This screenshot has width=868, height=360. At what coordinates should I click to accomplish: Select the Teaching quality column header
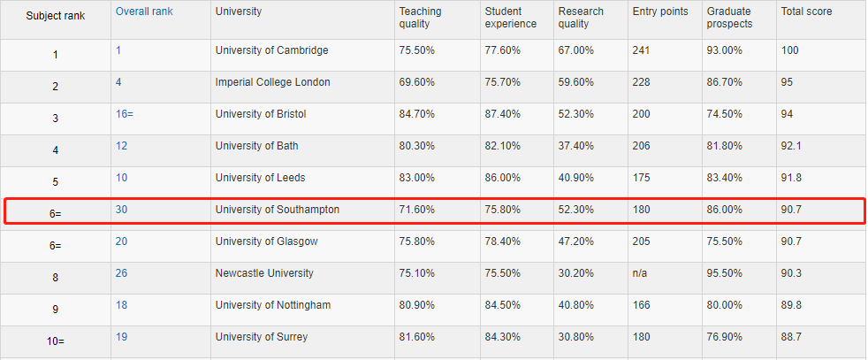tap(420, 18)
